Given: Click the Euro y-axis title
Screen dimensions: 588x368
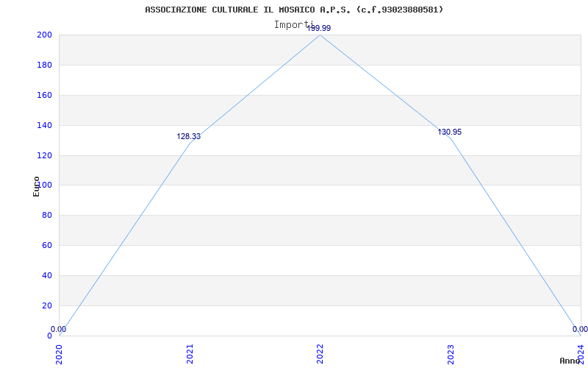Looking at the screenshot, I should tap(36, 187).
